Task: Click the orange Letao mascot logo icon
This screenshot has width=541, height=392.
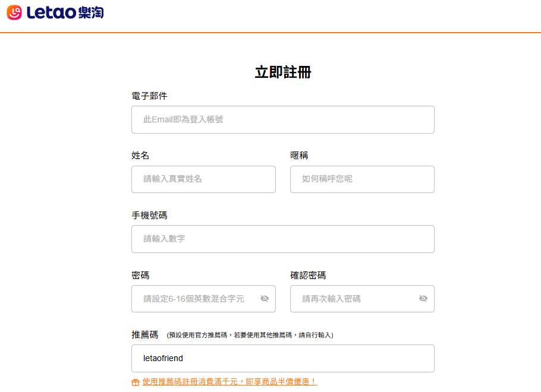Action: point(14,12)
